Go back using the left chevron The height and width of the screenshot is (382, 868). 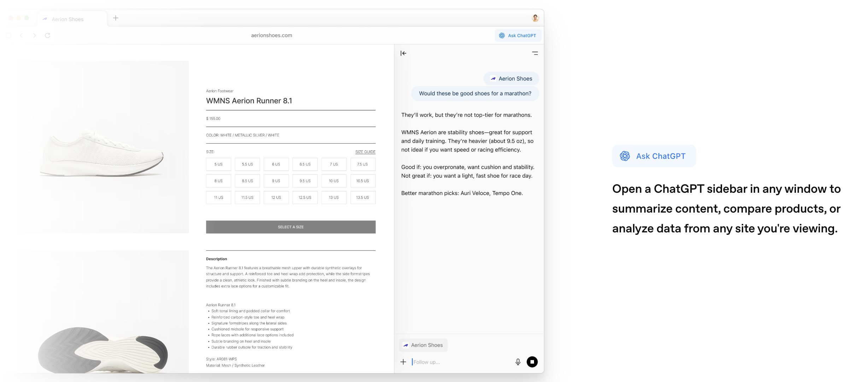point(22,35)
